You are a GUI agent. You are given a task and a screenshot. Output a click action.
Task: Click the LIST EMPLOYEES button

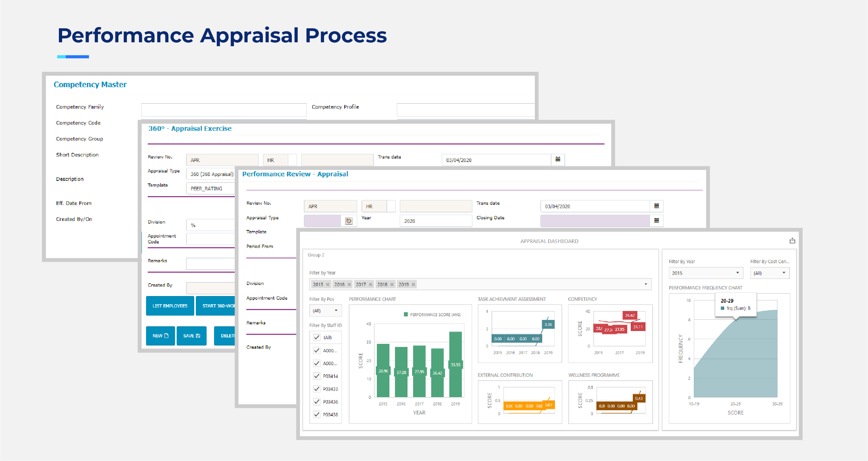[x=170, y=305]
